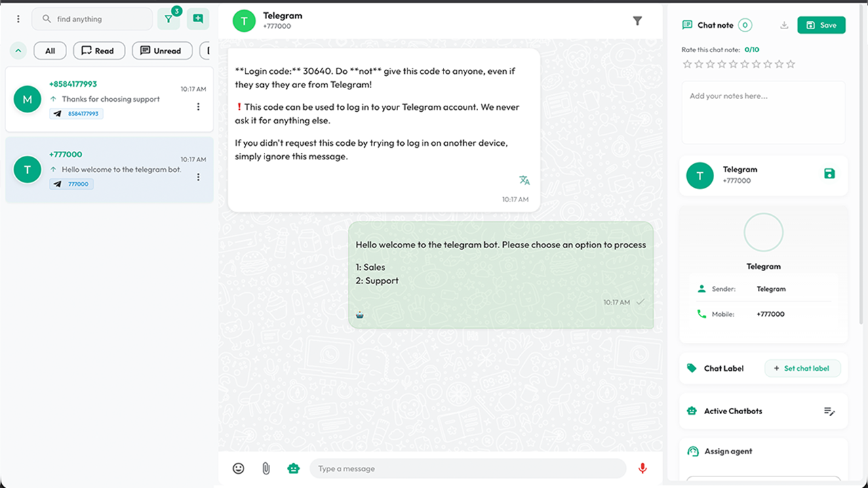868x488 pixels.
Task: Select the All chats filter tab
Action: click(50, 51)
